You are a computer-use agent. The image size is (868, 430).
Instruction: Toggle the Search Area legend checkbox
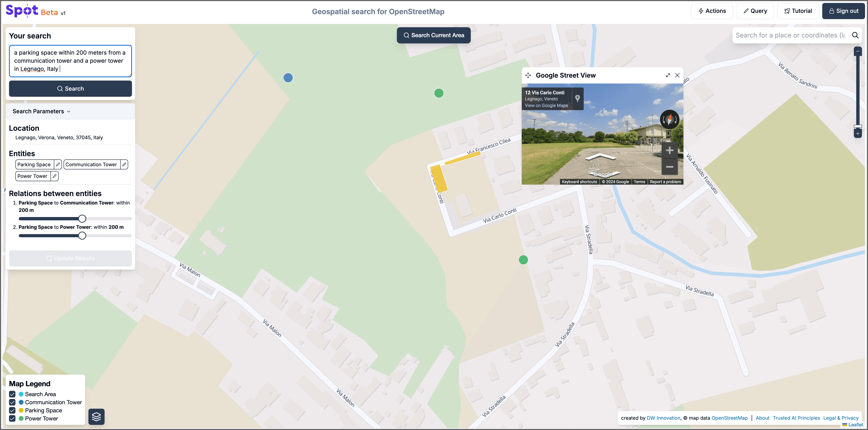point(12,394)
